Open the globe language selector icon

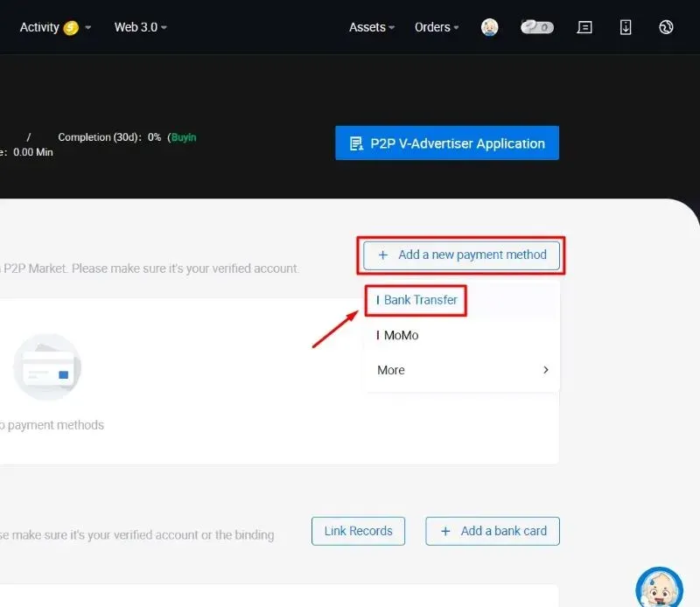(667, 27)
